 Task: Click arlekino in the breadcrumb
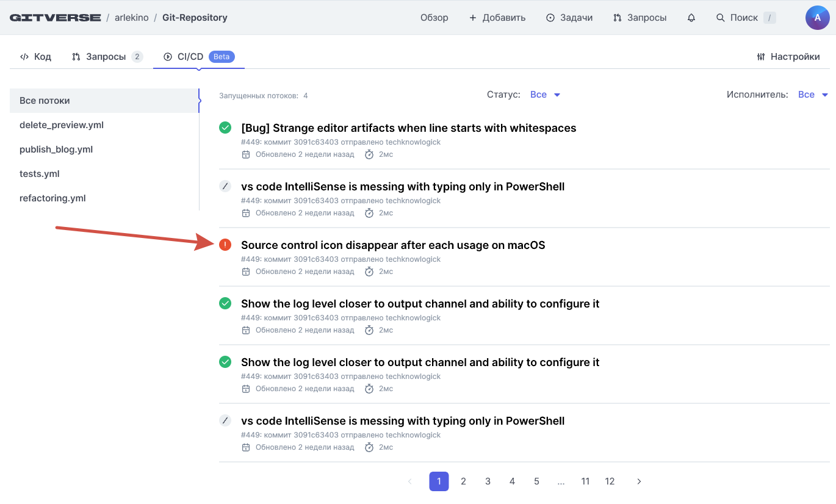point(131,18)
